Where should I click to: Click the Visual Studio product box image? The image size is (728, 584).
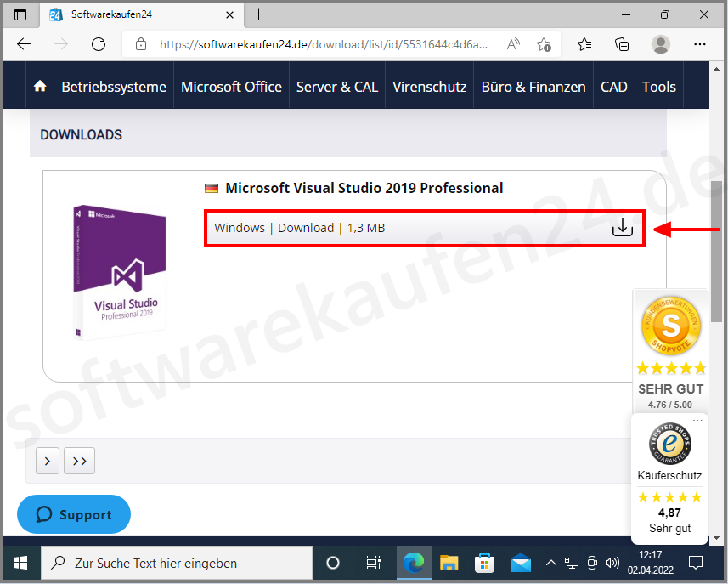click(x=120, y=272)
